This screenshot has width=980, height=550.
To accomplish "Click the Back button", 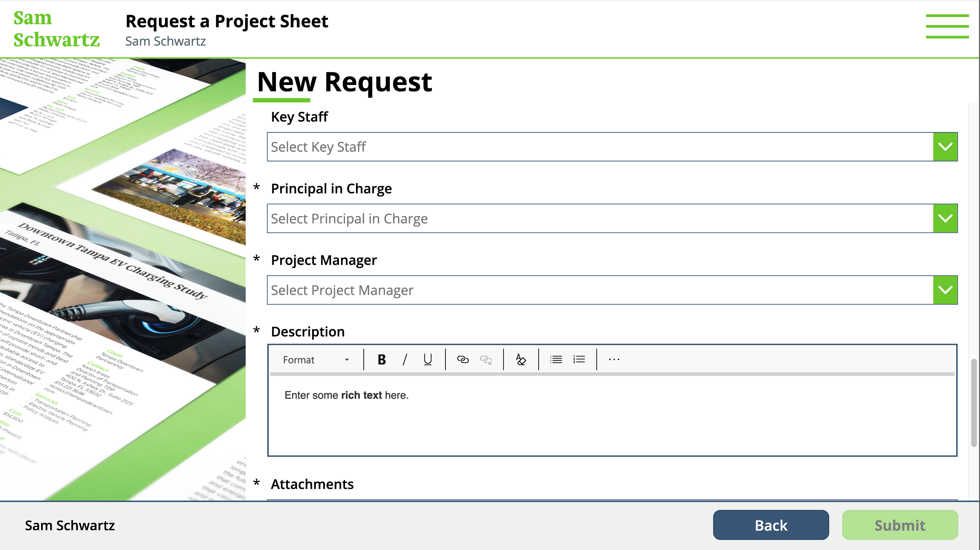I will (771, 525).
